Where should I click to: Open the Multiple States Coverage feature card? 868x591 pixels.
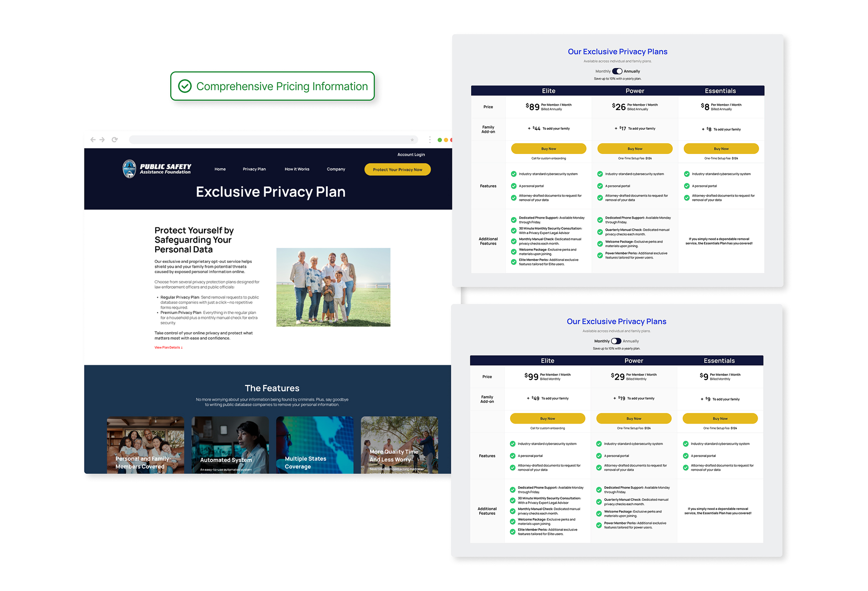315,445
